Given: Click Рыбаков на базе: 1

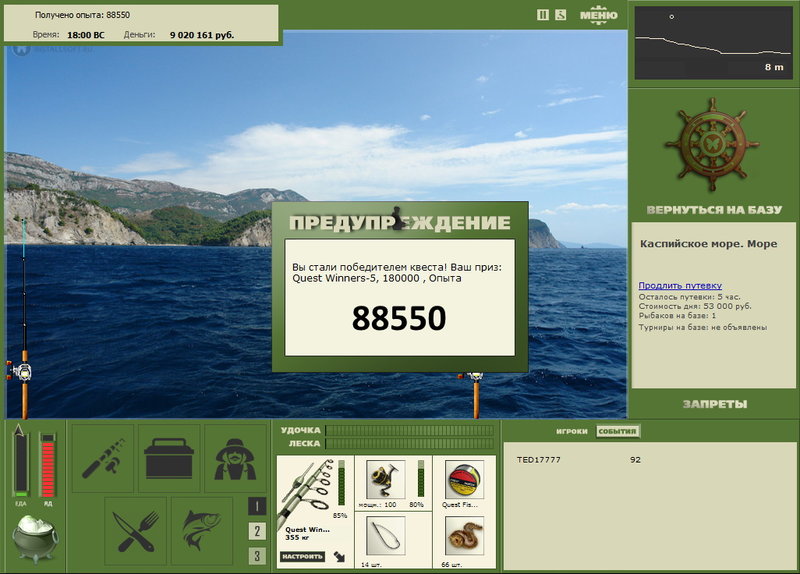Looking at the screenshot, I should click(x=677, y=316).
